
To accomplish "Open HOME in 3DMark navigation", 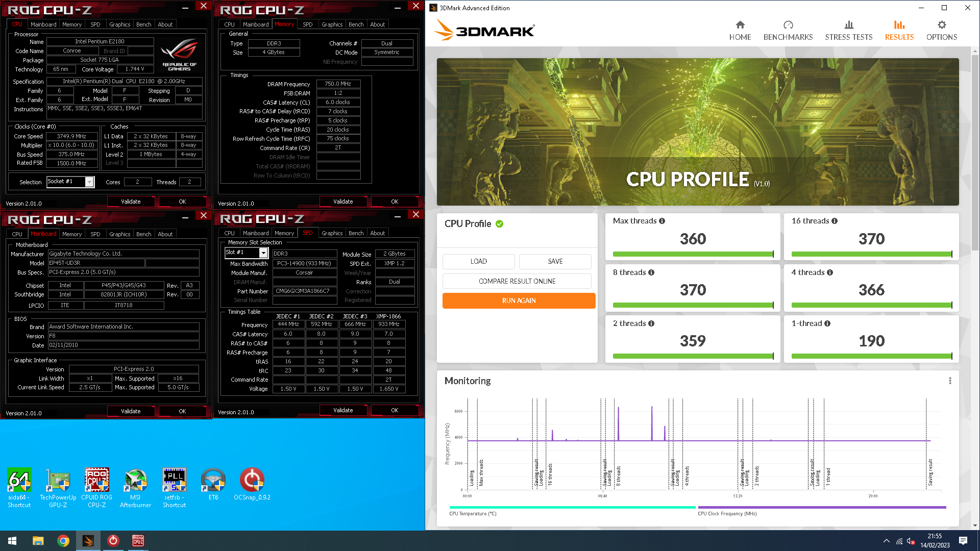I will (740, 31).
